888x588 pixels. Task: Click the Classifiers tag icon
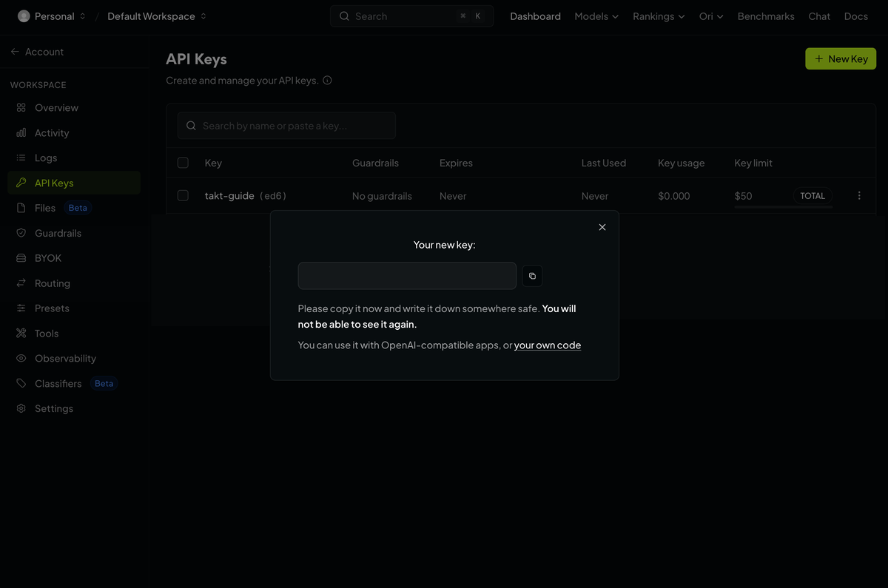point(21,384)
